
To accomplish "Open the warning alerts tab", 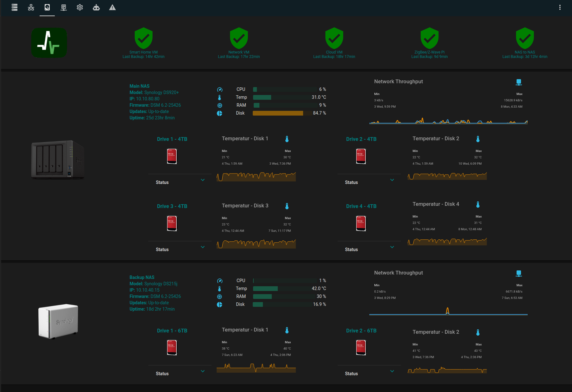I will coord(112,7).
